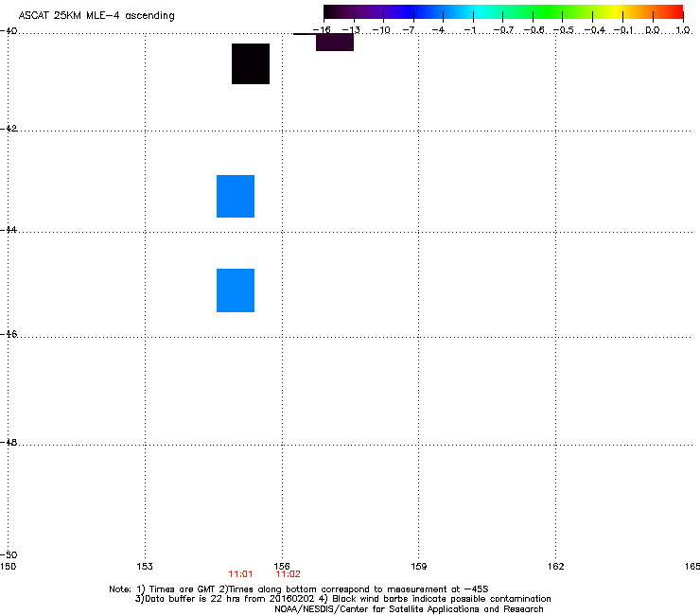Viewport: 700px width, 615px height.
Task: Click the color scale label 1.0
Action: [683, 30]
